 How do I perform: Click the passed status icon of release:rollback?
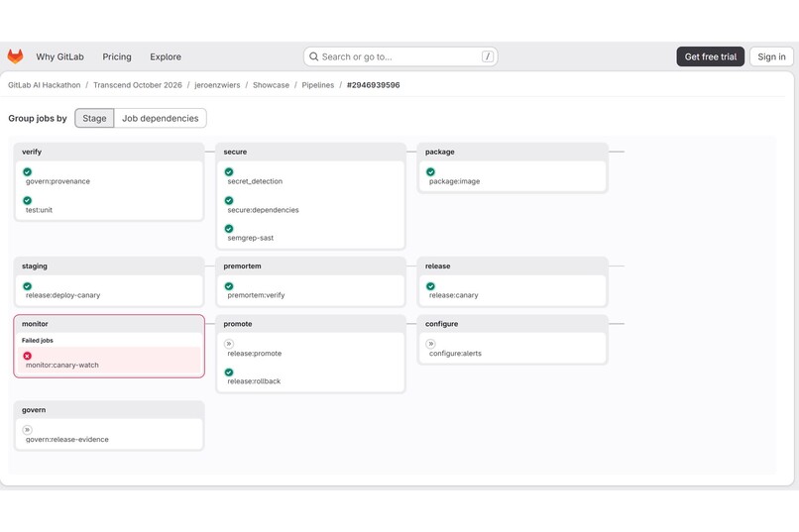click(x=229, y=372)
